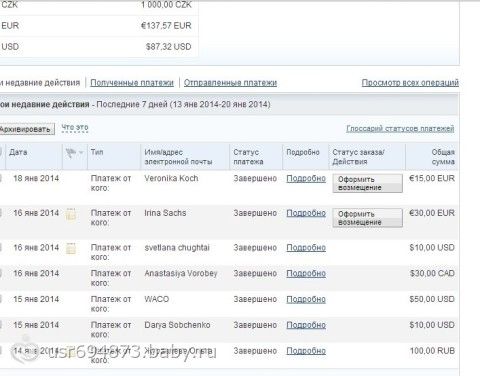Open the flag column dropdown arrow
Viewport: 480px width, 376px height.
pyautogui.click(x=81, y=153)
